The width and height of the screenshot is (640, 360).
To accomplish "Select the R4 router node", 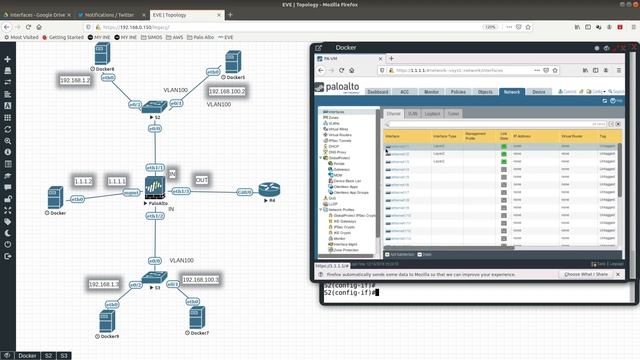I will pos(269,189).
